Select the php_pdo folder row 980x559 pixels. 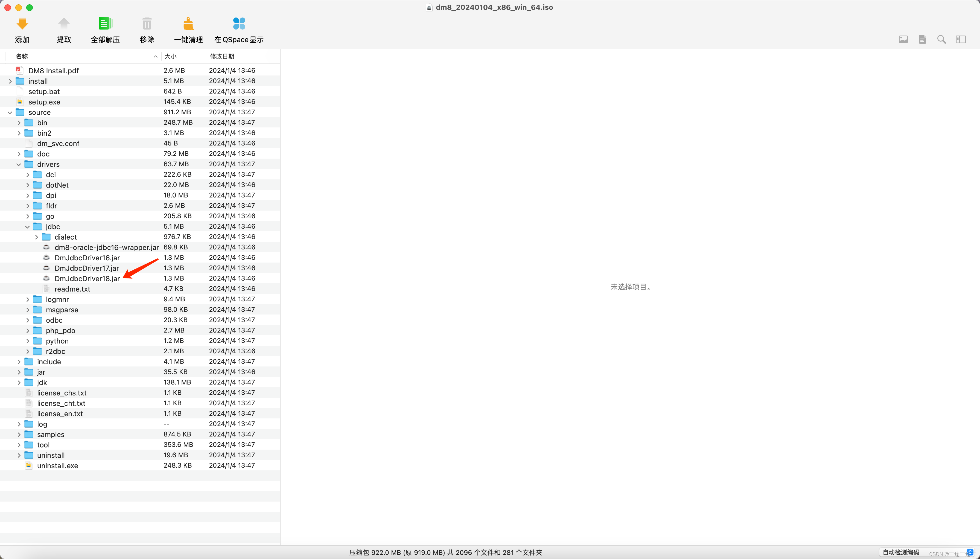tap(140, 330)
